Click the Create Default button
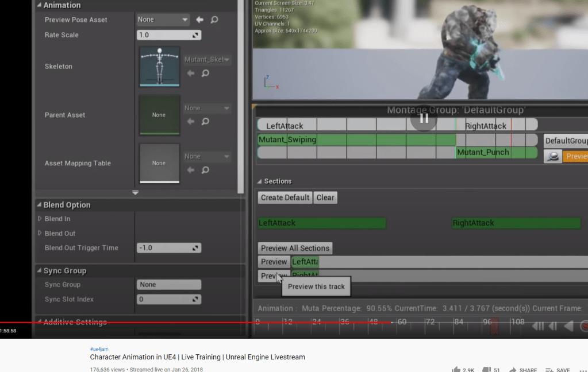The width and height of the screenshot is (588, 372). (x=285, y=197)
